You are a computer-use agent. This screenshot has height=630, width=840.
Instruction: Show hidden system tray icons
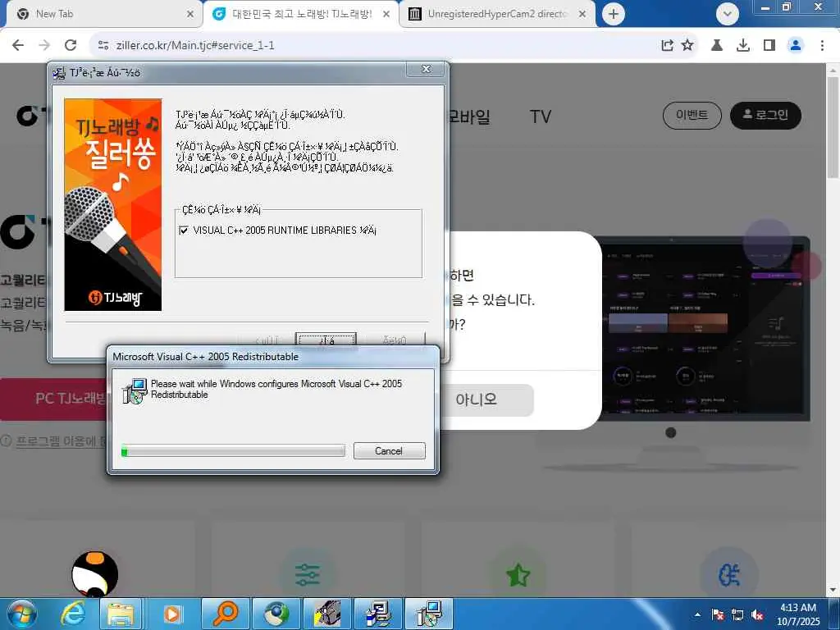click(697, 614)
